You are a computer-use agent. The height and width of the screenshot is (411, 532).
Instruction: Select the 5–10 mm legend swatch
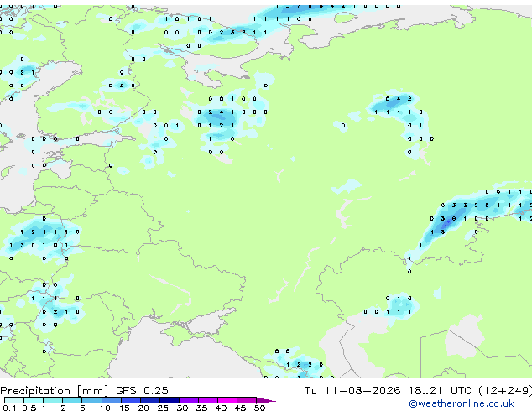click(91, 400)
